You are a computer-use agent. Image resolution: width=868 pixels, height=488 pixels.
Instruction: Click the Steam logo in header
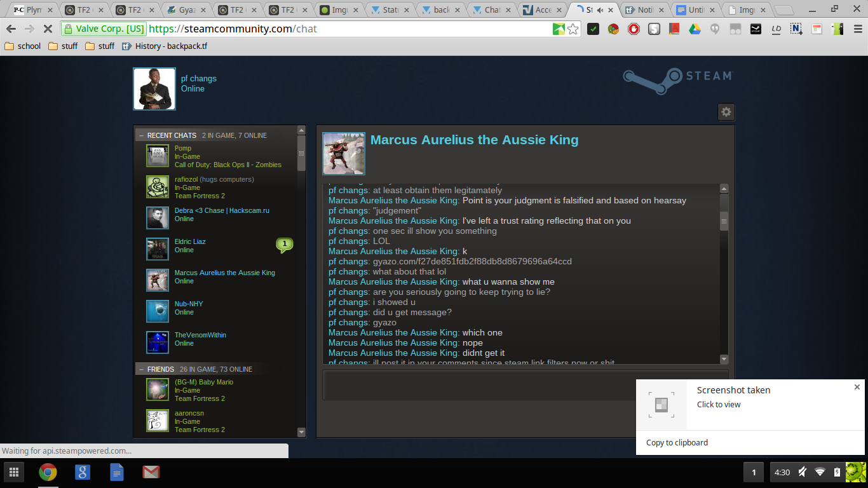(677, 78)
